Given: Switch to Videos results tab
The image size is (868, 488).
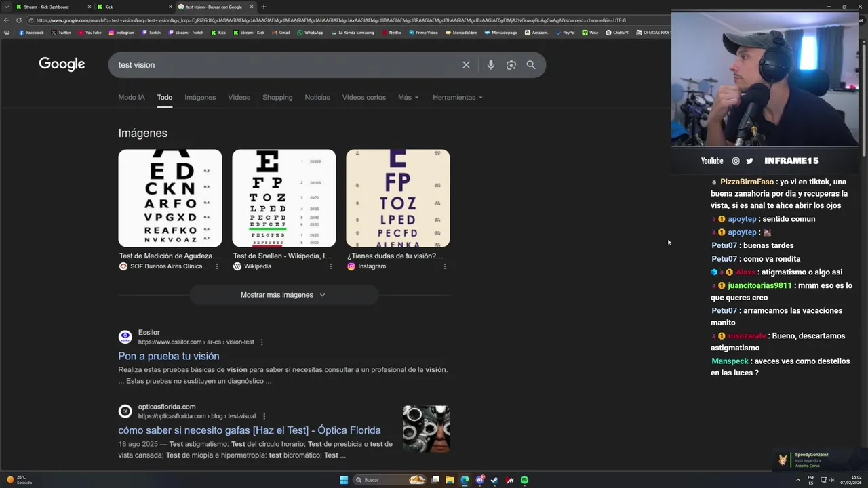Looking at the screenshot, I should coord(239,97).
